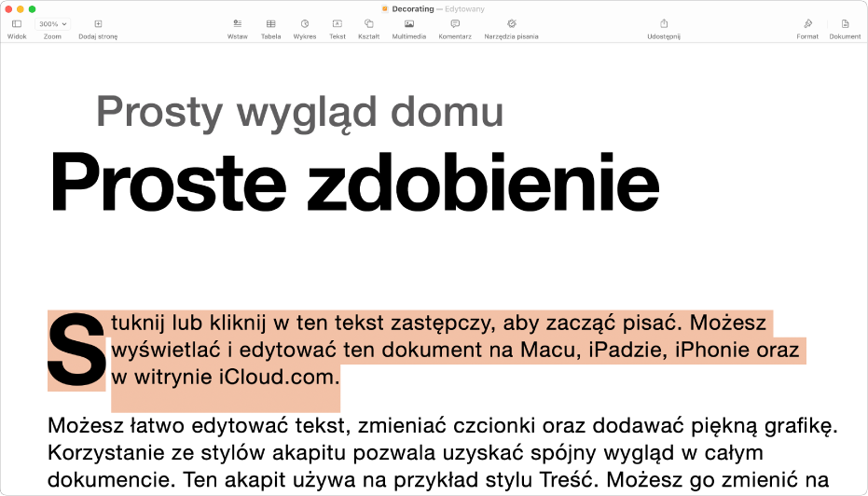Click line starting 'Korzystanie ze stylów akapitu'

pyautogui.click(x=406, y=452)
